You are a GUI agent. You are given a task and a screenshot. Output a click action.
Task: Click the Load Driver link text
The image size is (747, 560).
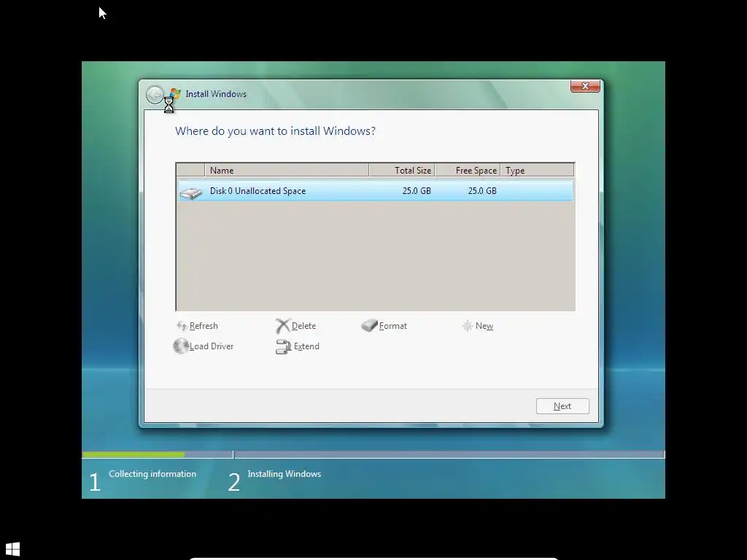(x=212, y=346)
